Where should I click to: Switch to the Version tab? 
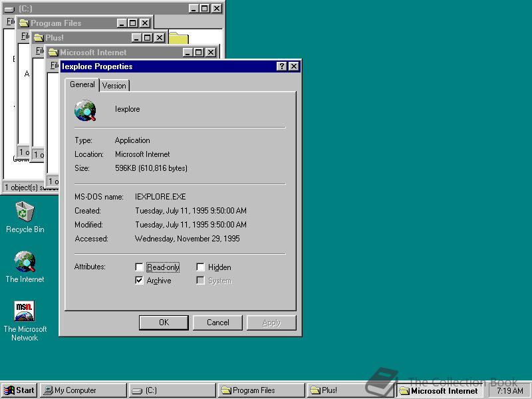[114, 86]
